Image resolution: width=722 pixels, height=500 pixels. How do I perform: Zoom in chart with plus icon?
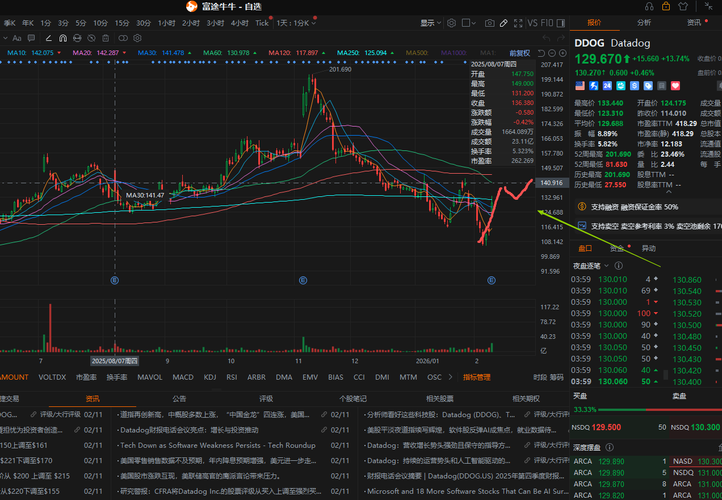(563, 53)
